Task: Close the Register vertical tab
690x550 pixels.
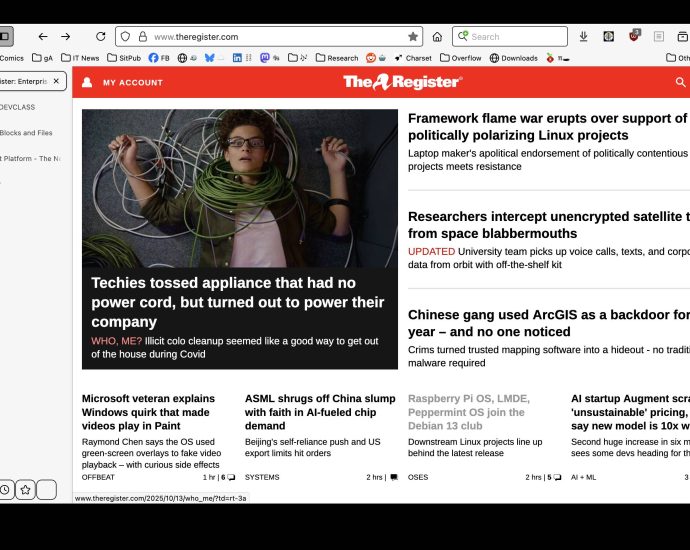Action: pyautogui.click(x=56, y=81)
